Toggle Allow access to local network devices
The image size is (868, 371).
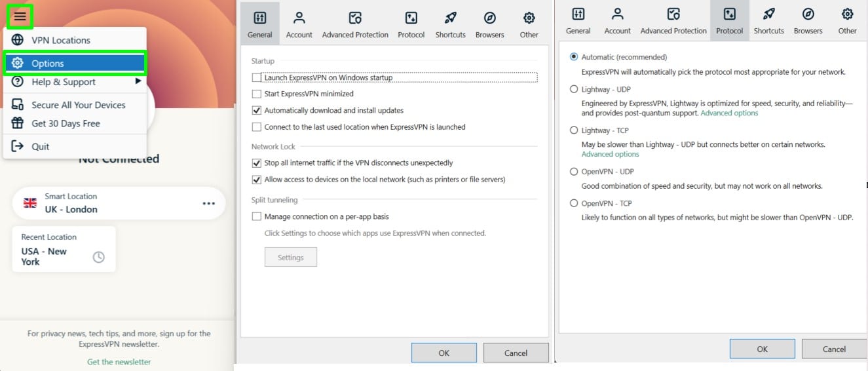[256, 179]
